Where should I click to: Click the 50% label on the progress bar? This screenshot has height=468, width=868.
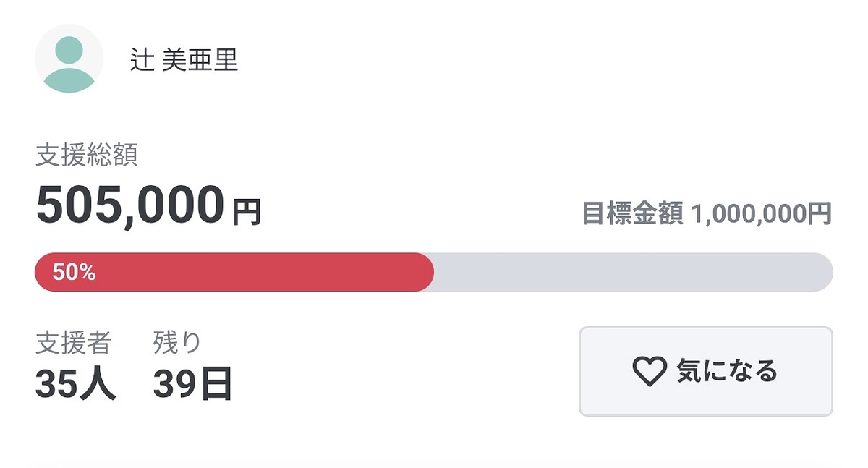coord(75,272)
